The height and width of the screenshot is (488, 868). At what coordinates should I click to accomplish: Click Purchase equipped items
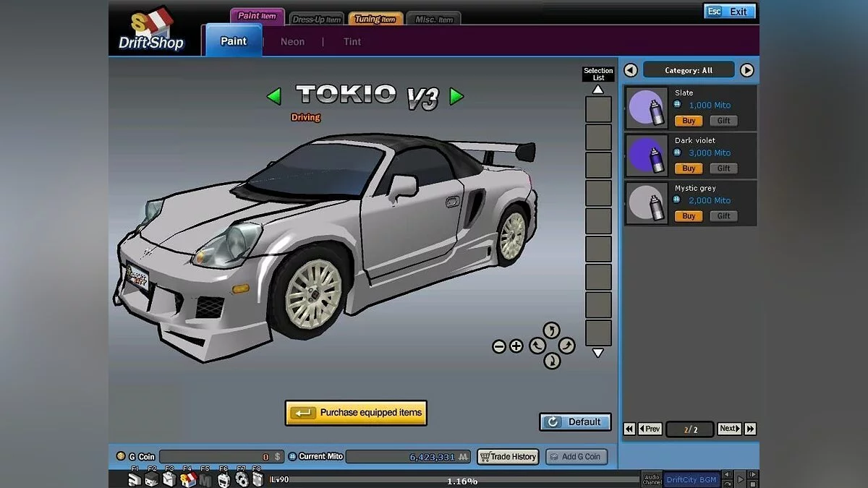(x=356, y=413)
